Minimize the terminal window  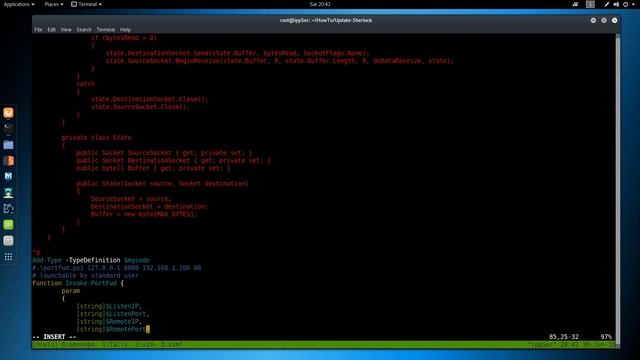click(593, 20)
